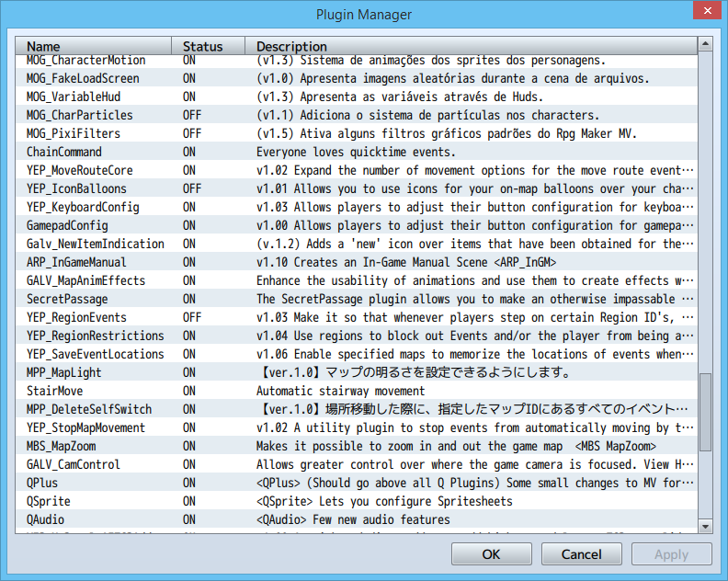Select the YEP_MoveRouteCore plugin
This screenshot has width=728, height=581.
[356, 170]
